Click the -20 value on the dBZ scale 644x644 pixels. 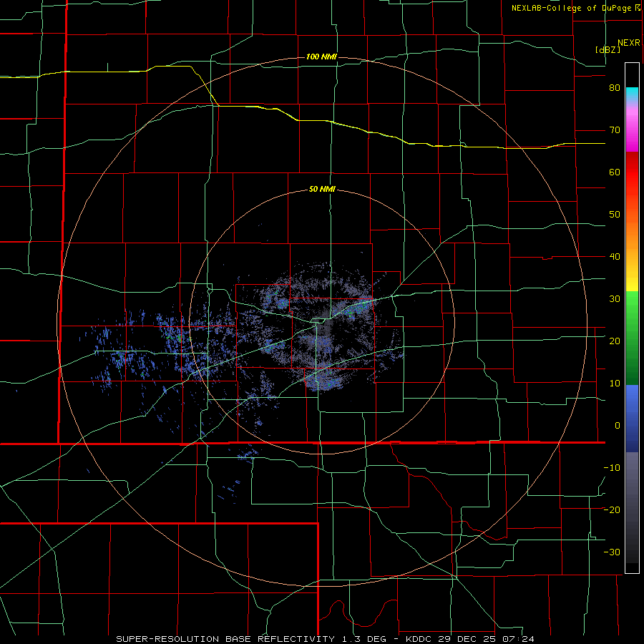tap(612, 509)
